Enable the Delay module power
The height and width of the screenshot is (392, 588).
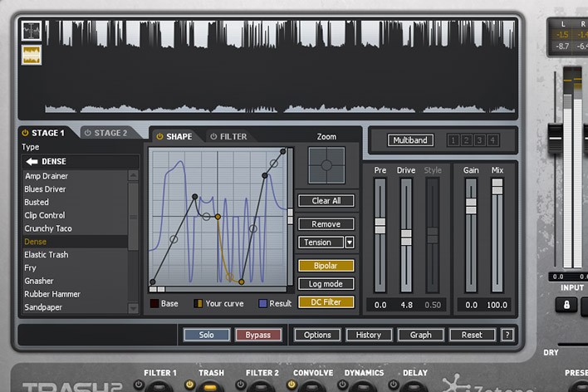(393, 385)
